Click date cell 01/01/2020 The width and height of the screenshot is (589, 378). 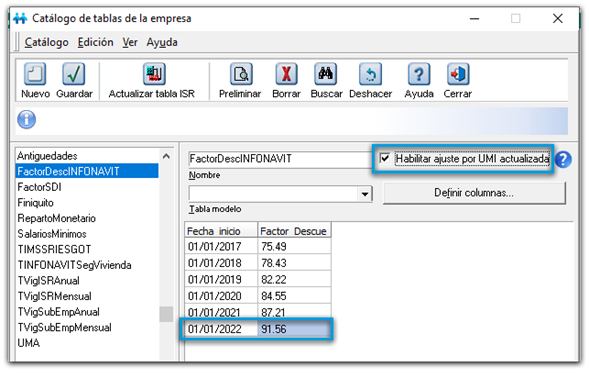pos(221,296)
